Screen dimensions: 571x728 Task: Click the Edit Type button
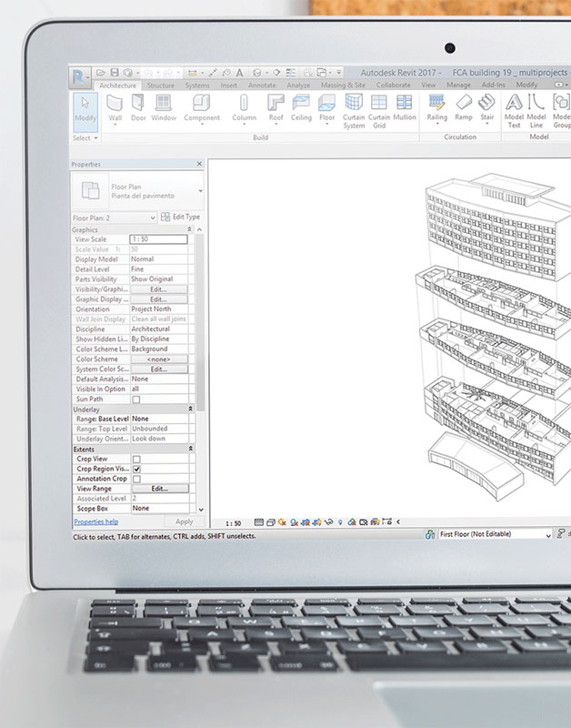click(180, 217)
